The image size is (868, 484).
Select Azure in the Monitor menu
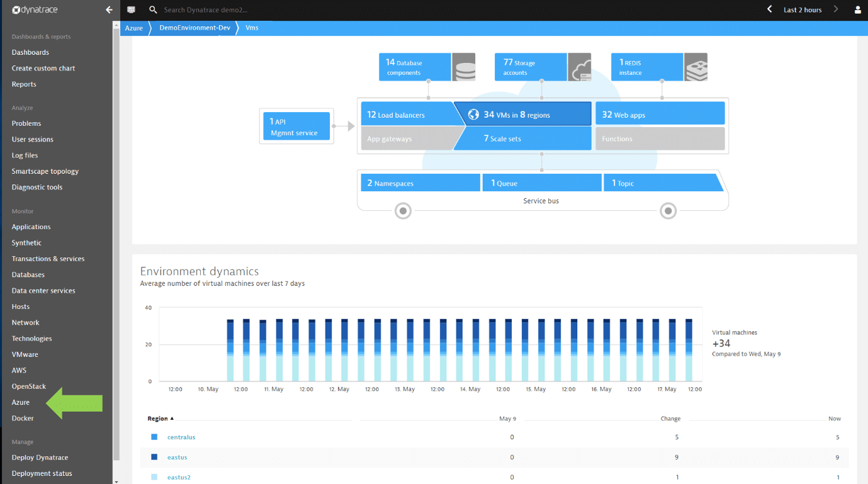21,402
